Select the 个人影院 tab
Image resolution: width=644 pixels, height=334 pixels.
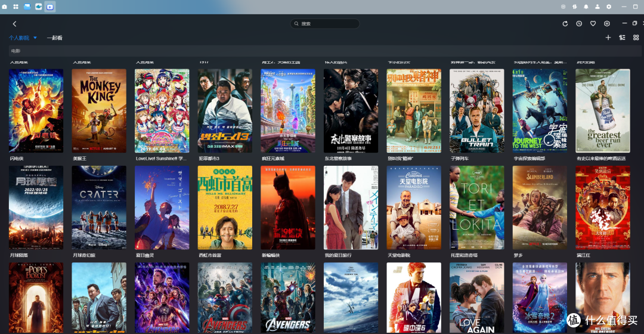pos(19,38)
